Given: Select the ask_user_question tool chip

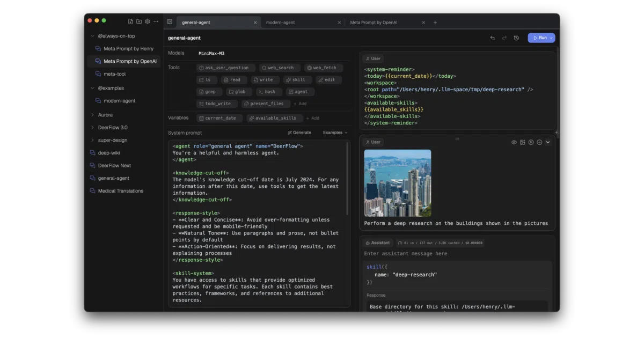Looking at the screenshot, I should pos(226,68).
